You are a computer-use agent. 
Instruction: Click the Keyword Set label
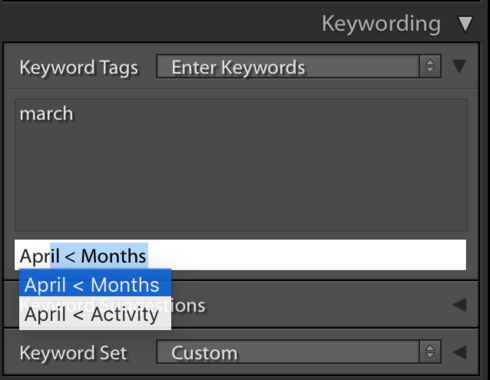[x=73, y=353]
